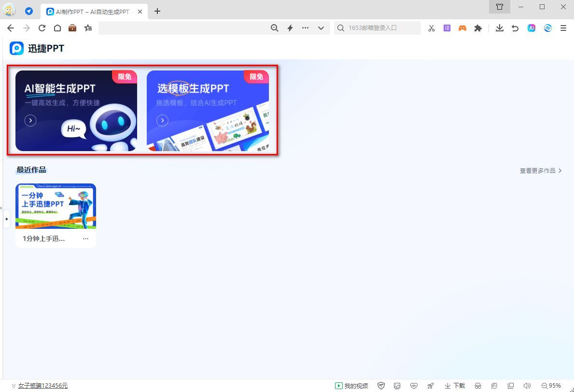Expand the address bar dropdown chevron
The width and height of the screenshot is (574, 392).
click(x=321, y=28)
